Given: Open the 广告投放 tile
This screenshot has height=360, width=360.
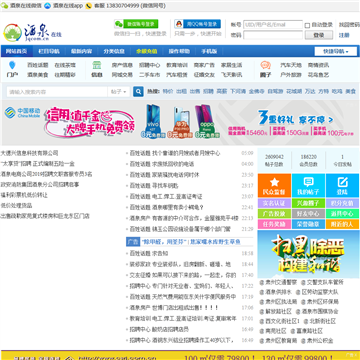Looking at the screenshot, I should tap(274, 214).
